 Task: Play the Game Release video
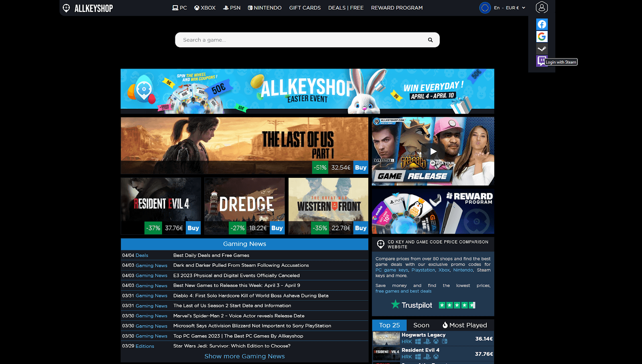click(x=433, y=151)
